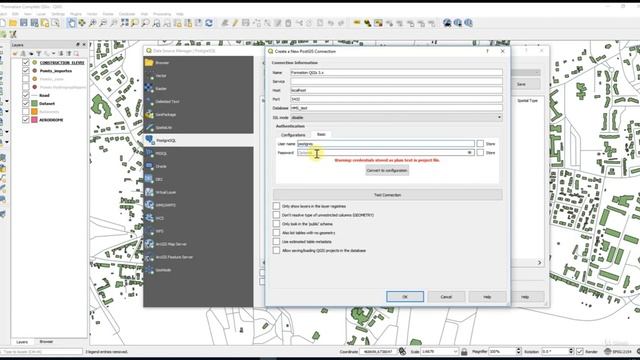Viewport: 640px width, 360px height.
Task: Click Convert to configuration button
Action: [387, 171]
